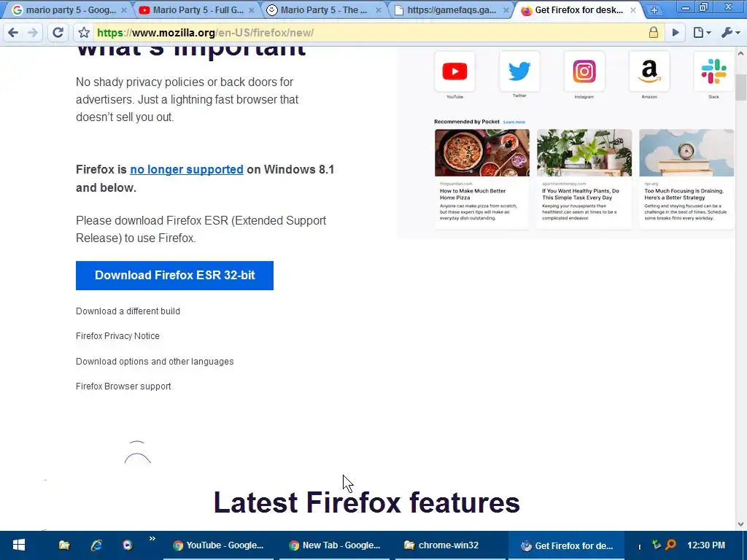The width and height of the screenshot is (747, 560).
Task: Bookmark this page with the star icon
Action: [85, 32]
